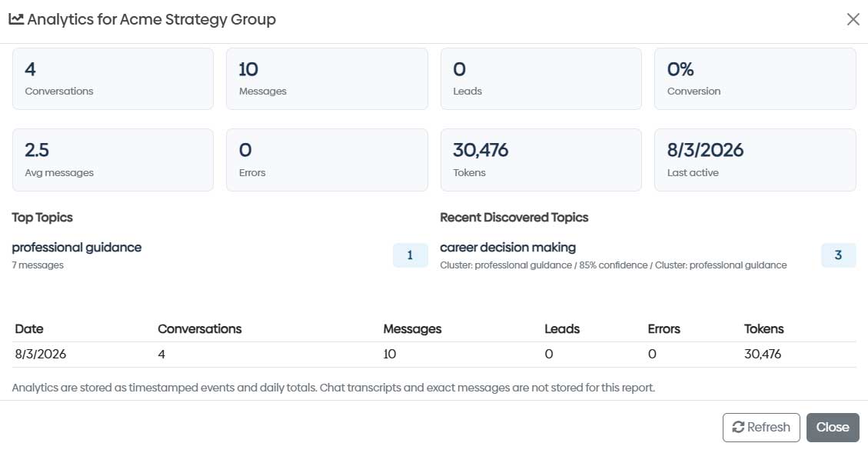Click the 'Top Topics' heading
The height and width of the screenshot is (453, 868).
(x=42, y=217)
